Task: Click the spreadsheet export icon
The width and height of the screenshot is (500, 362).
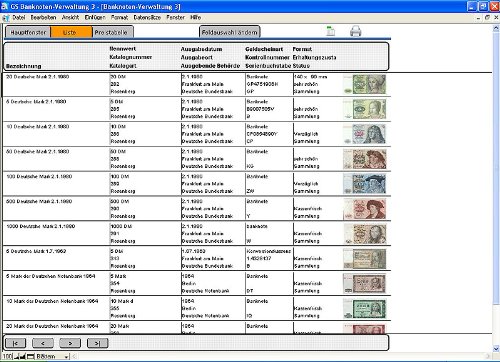Action: click(x=330, y=31)
